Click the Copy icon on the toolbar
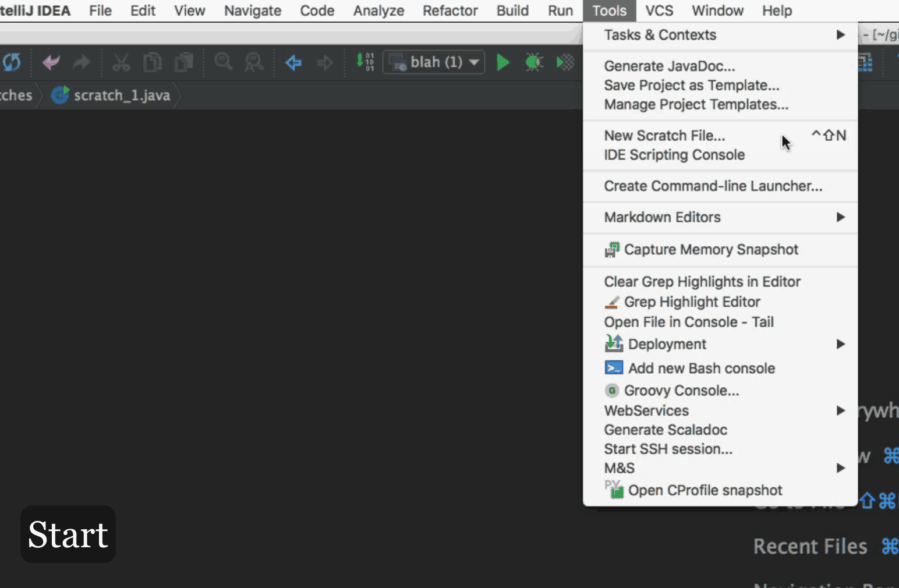 [x=153, y=62]
